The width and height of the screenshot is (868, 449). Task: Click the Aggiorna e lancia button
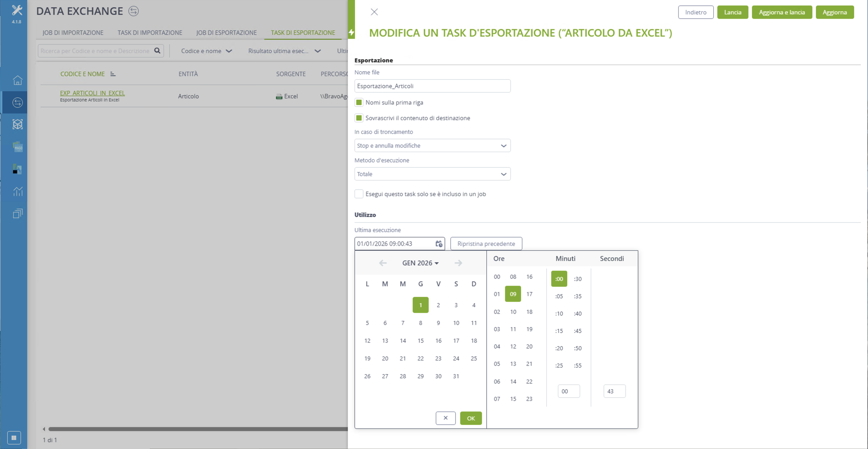pos(782,12)
